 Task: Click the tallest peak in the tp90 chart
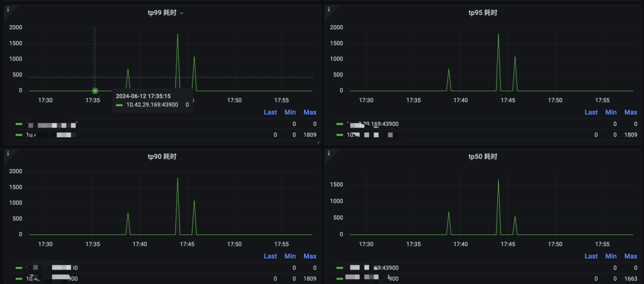coord(178,178)
